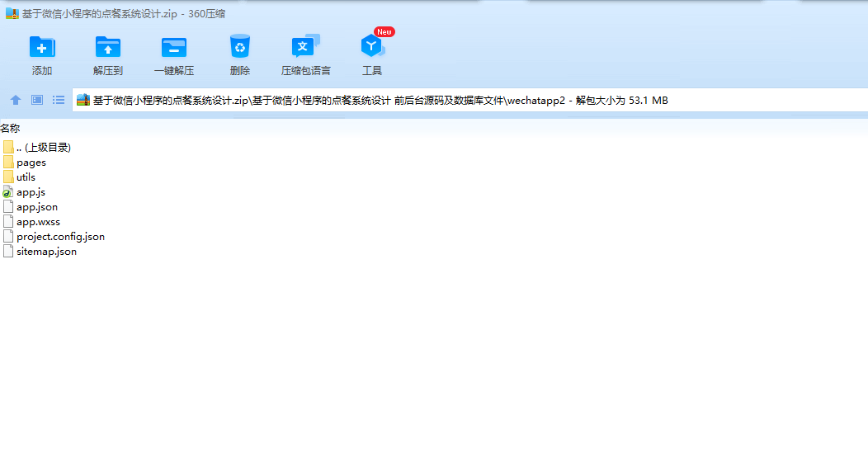
Task: Click the sitemap.json file icon
Action: click(8, 252)
